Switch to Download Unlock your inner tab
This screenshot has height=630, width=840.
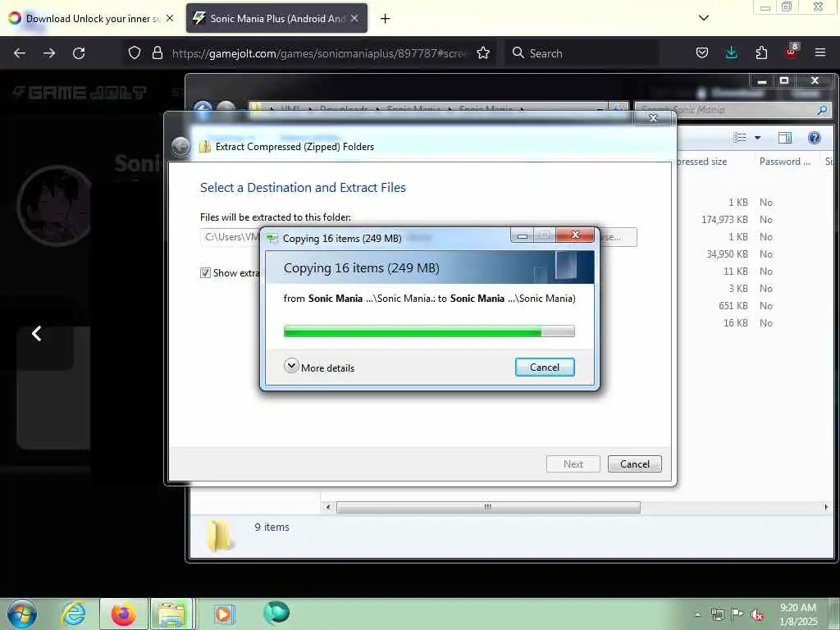pos(91,19)
